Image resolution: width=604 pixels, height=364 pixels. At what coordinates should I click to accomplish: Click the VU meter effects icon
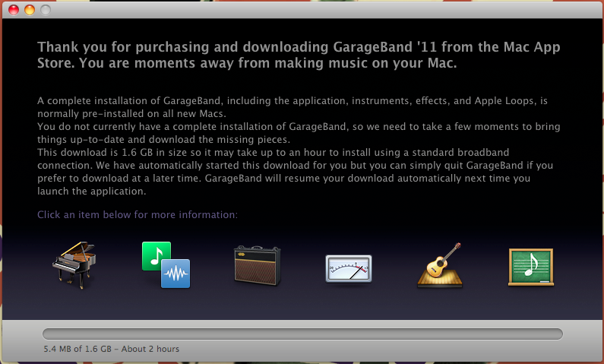tap(349, 268)
